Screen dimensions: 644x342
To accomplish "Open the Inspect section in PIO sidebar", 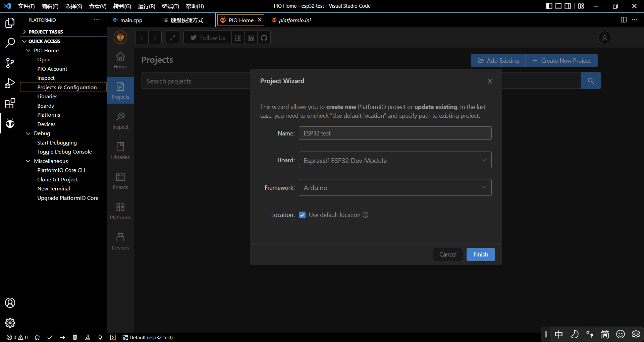I will (120, 121).
